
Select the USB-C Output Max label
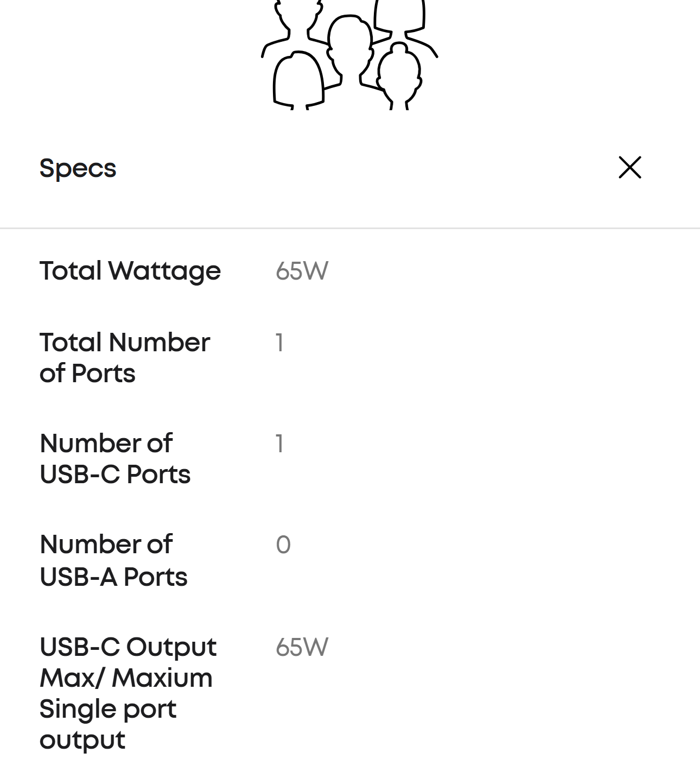[128, 693]
